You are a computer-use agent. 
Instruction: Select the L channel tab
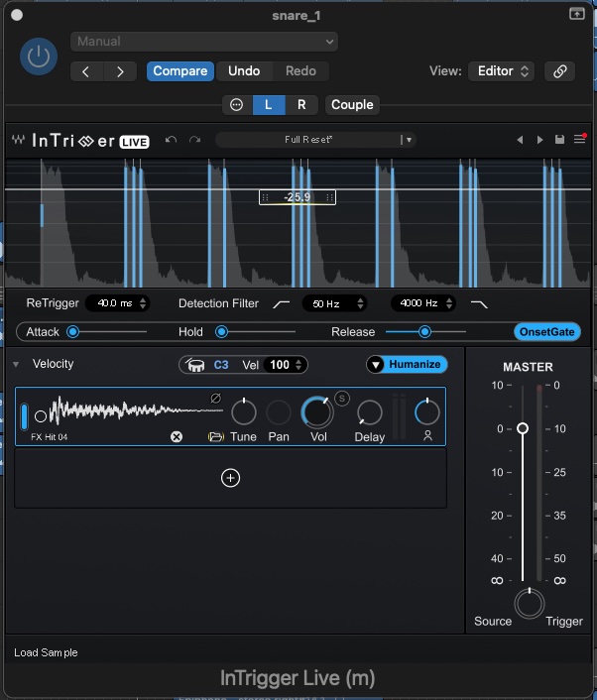click(x=269, y=105)
